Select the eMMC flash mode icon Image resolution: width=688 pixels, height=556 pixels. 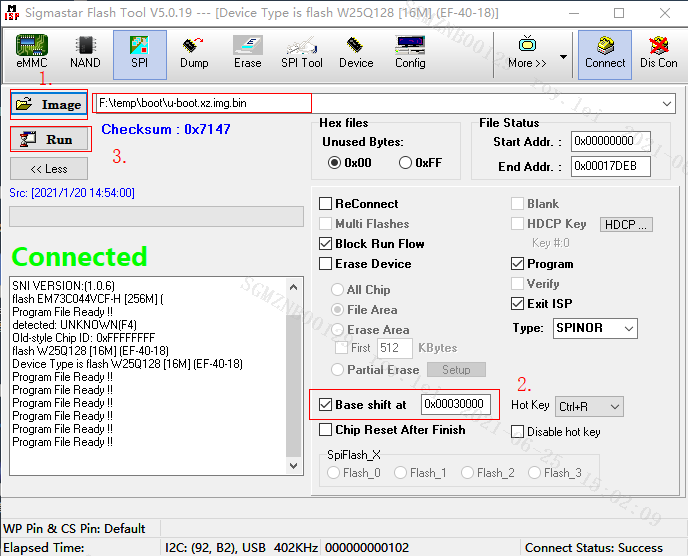click(x=32, y=53)
